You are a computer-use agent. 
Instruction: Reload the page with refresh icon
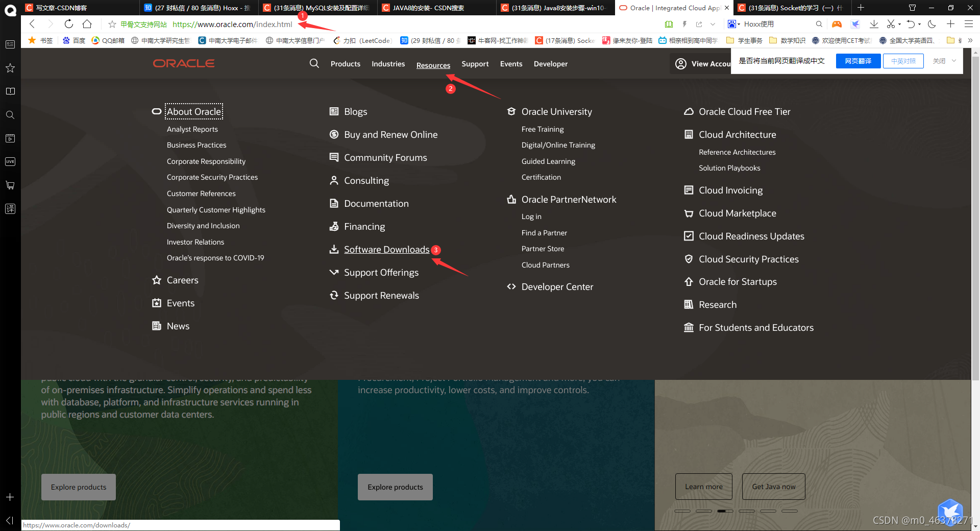pos(69,24)
